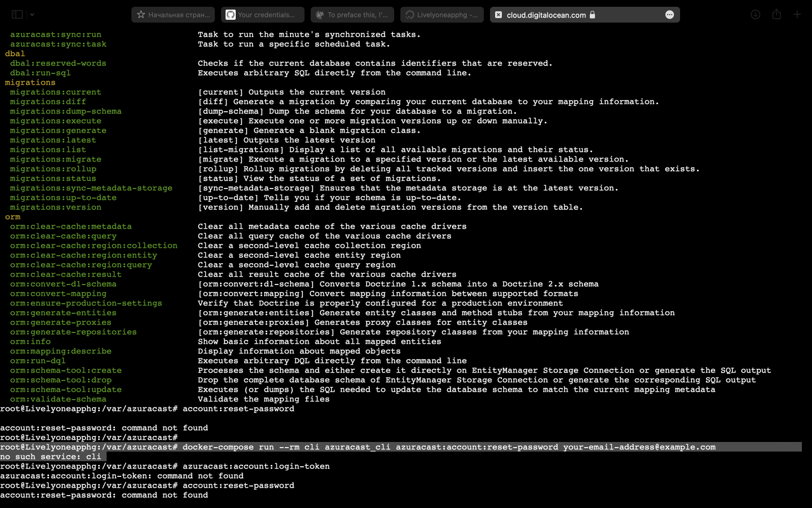This screenshot has width=812, height=508.
Task: Click the orm:ensure-production-settings command
Action: [x=86, y=303]
